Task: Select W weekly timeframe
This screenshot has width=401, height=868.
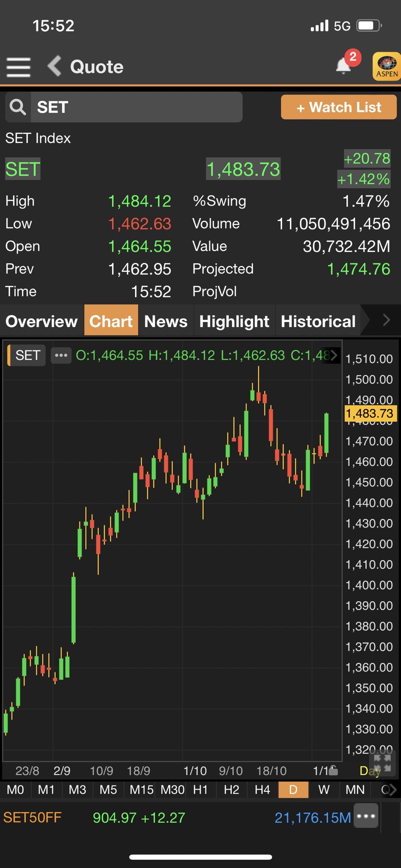Action: click(x=324, y=790)
